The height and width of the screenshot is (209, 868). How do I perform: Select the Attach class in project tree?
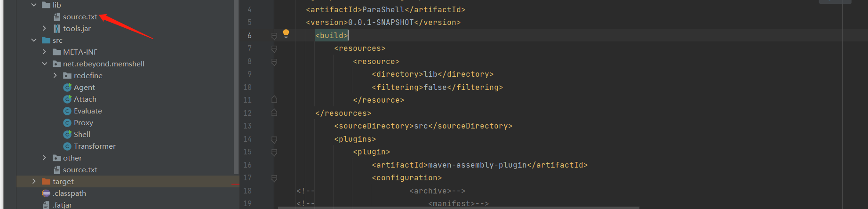85,99
